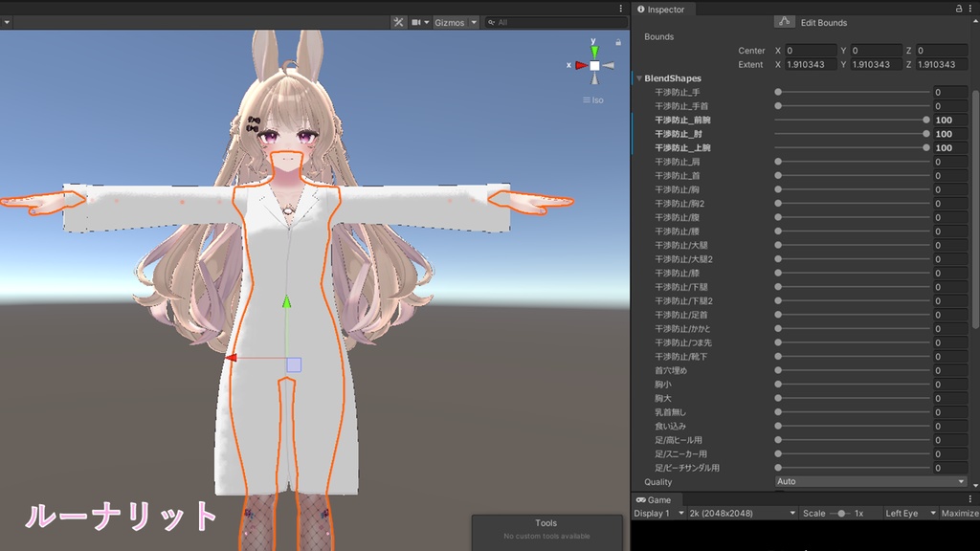Click the 足/スニーカー用 label

click(680, 454)
